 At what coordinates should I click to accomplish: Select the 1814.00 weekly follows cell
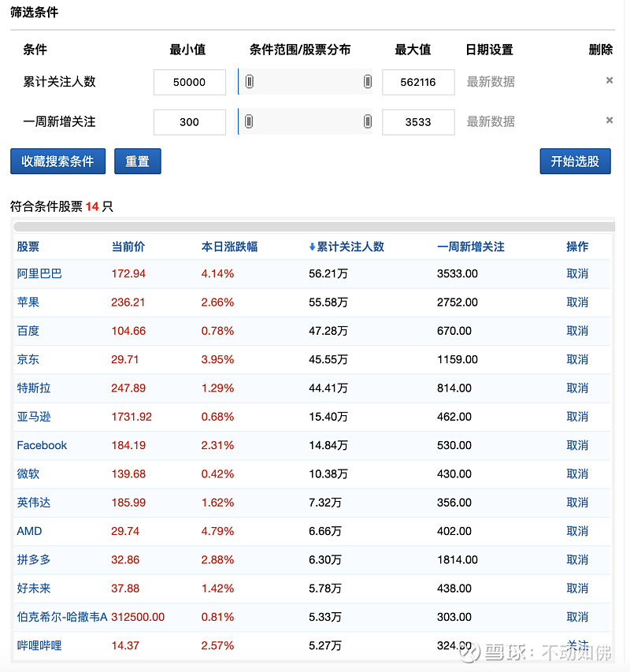tap(458, 559)
